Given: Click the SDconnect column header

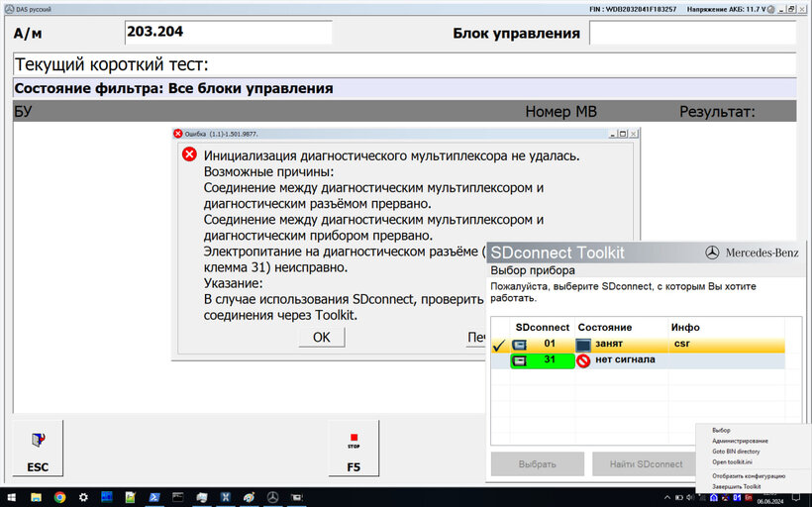Looking at the screenshot, I should click(543, 328).
